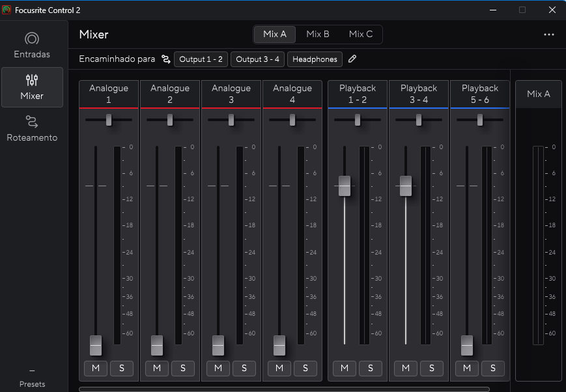Click the "Analogue 3" channel name
566x392 pixels.
tap(231, 94)
